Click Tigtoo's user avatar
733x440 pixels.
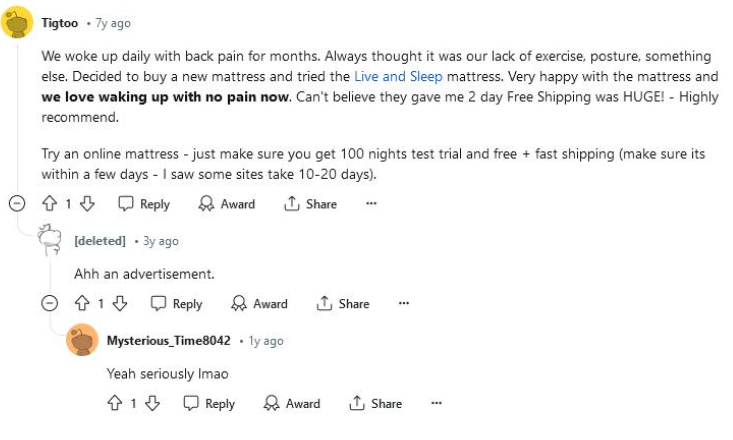(x=18, y=22)
